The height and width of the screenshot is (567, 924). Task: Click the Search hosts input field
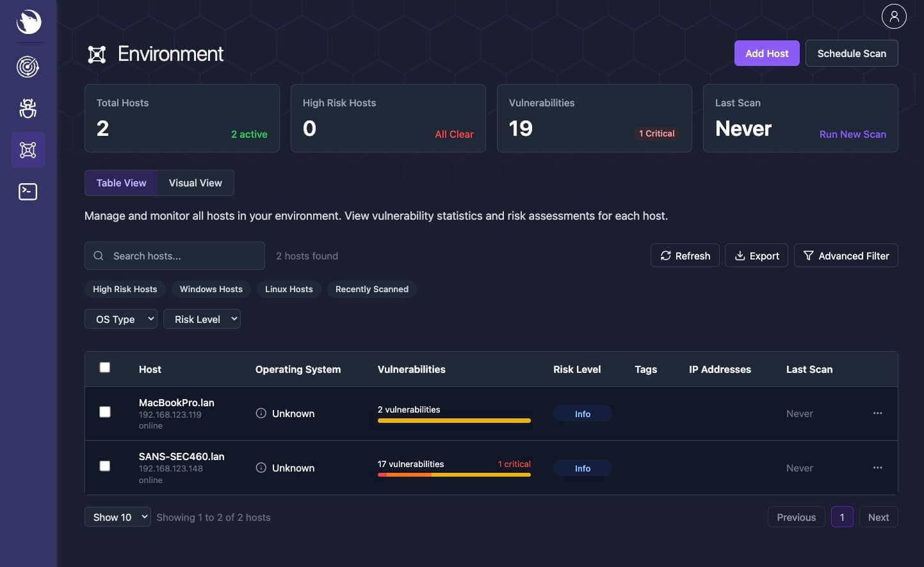(x=174, y=255)
